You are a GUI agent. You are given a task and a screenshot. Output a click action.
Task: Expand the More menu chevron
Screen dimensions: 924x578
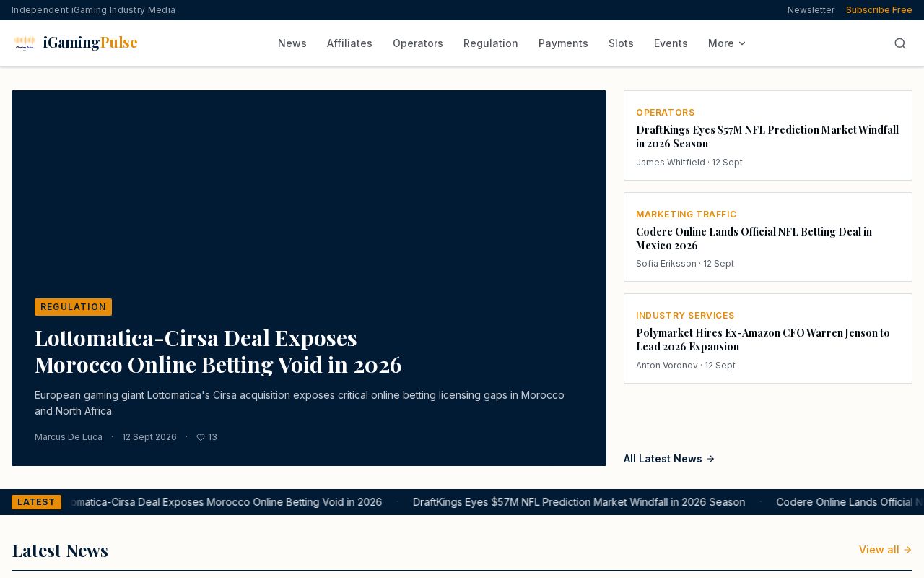pyautogui.click(x=742, y=43)
